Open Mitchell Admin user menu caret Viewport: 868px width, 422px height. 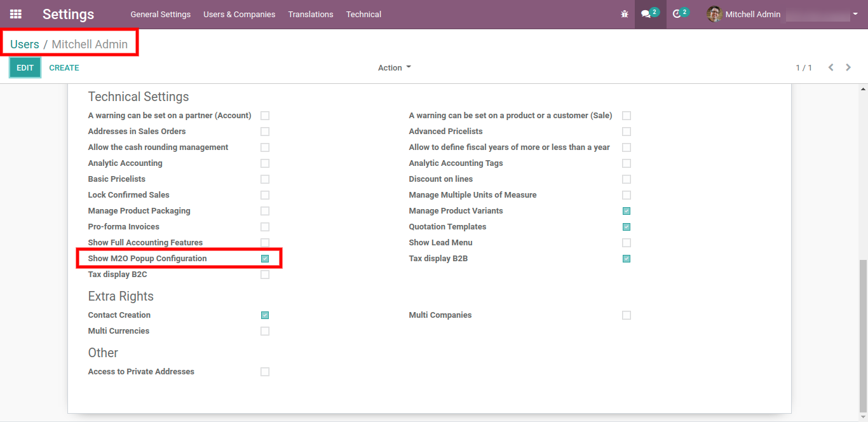855,14
